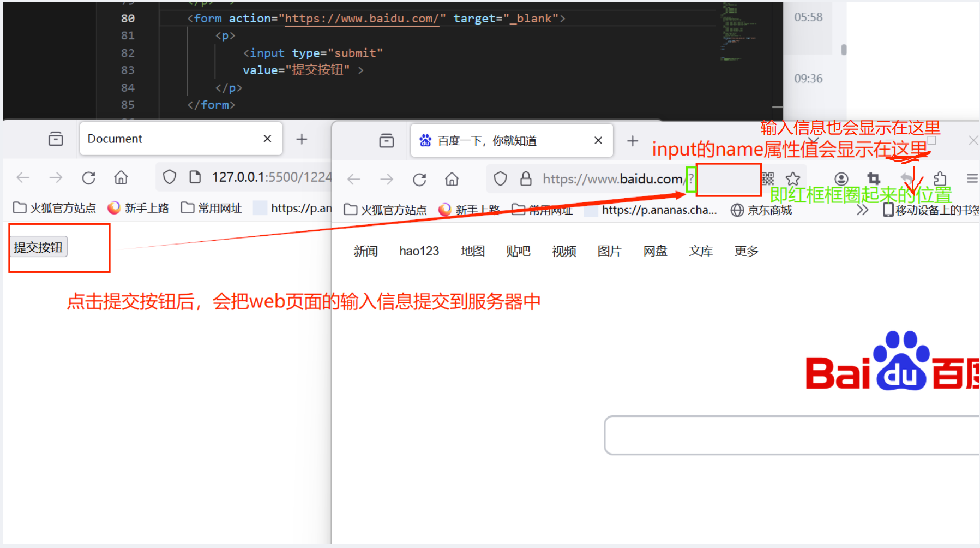Click the 提交按钮 submit button in Document page

point(38,247)
